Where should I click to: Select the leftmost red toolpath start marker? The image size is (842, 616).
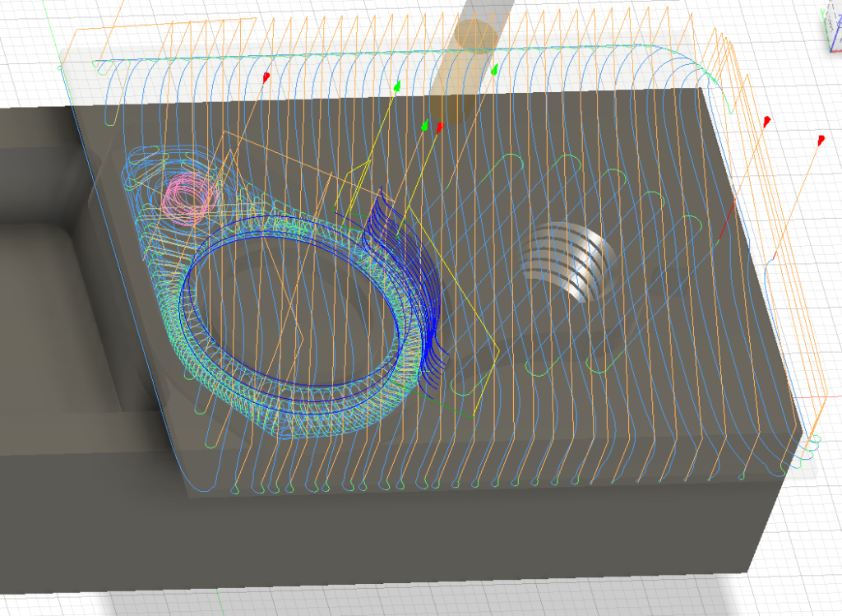pyautogui.click(x=266, y=77)
